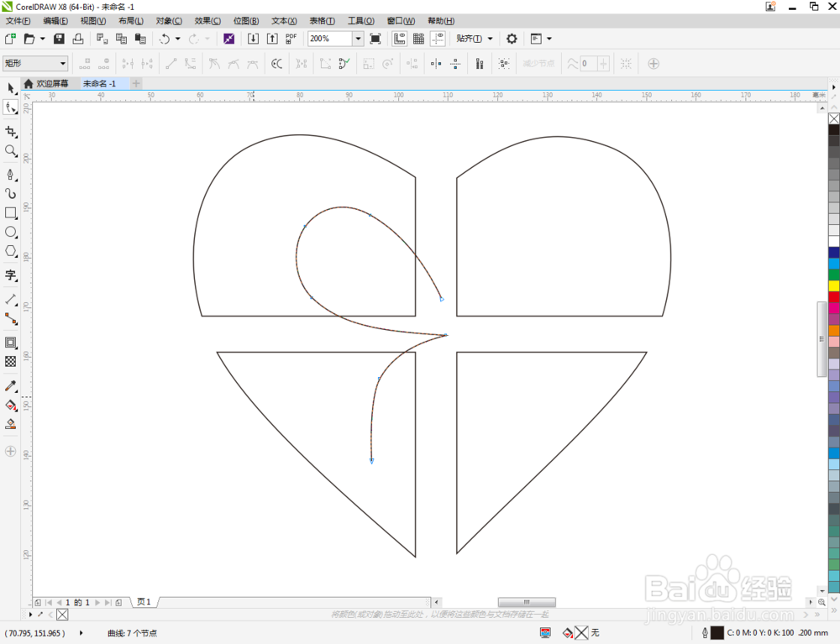Select the Zoom magnifier tool

pos(11,151)
